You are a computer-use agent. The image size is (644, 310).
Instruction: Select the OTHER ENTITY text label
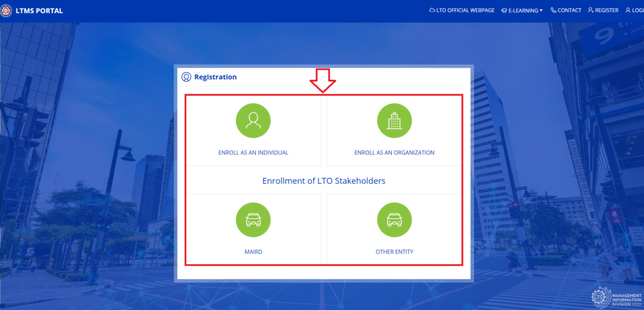coord(394,252)
